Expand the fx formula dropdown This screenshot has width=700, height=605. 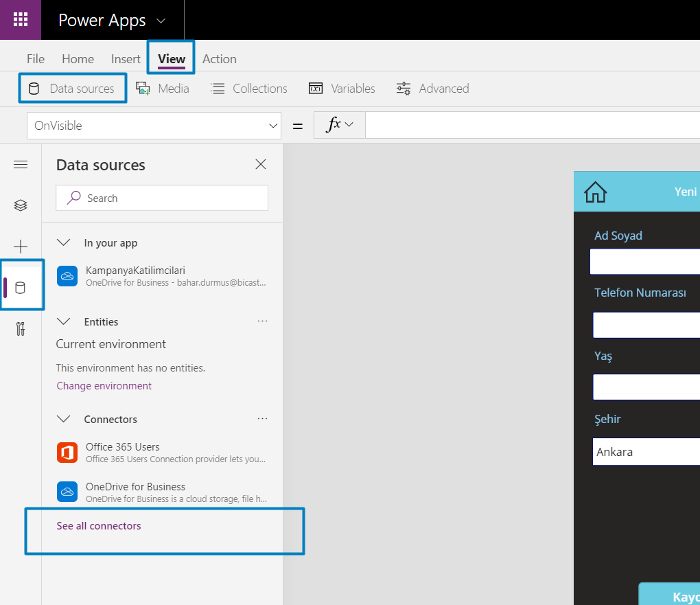click(x=340, y=125)
